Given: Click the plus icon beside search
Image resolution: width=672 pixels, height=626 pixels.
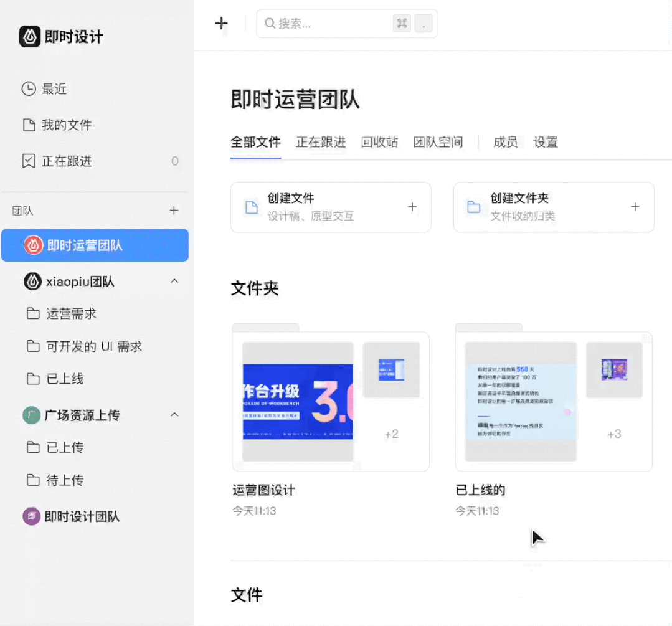Looking at the screenshot, I should click(x=221, y=23).
